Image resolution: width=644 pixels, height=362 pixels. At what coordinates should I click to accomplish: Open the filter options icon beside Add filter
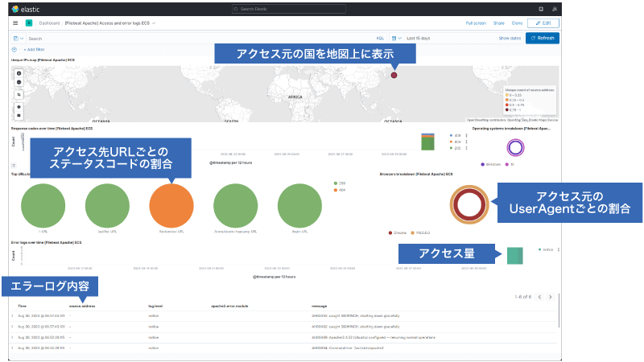click(14, 50)
